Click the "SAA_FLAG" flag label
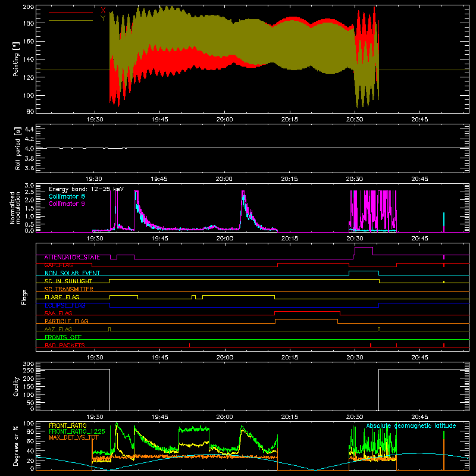 [58, 313]
